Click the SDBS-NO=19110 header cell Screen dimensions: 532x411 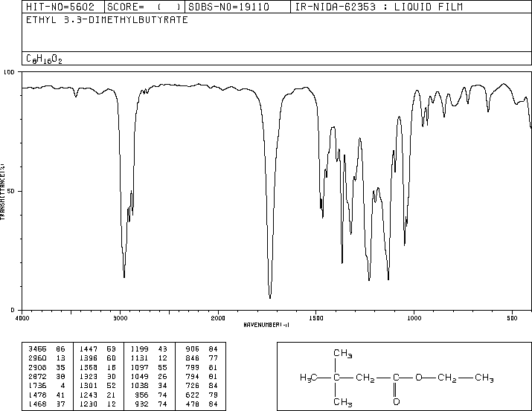228,7
